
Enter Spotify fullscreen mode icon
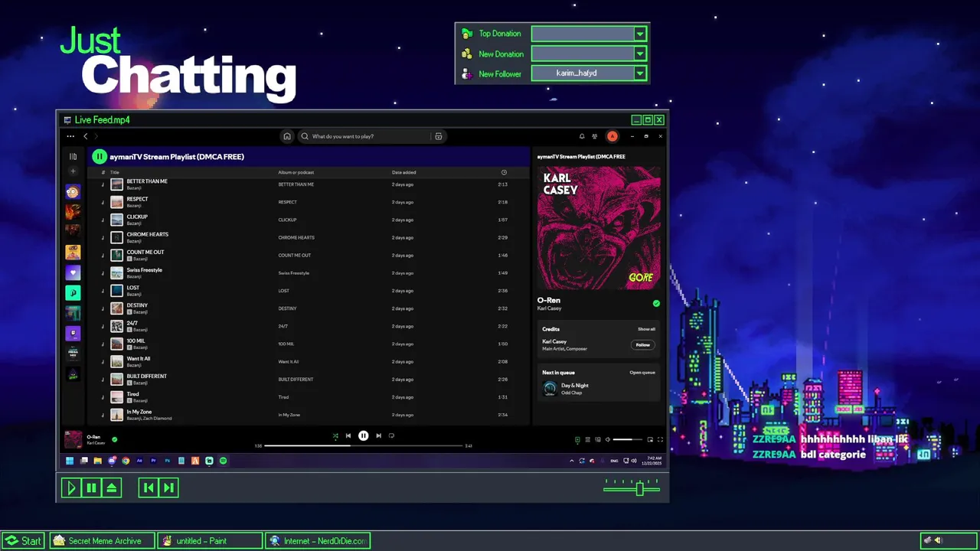[x=660, y=439]
